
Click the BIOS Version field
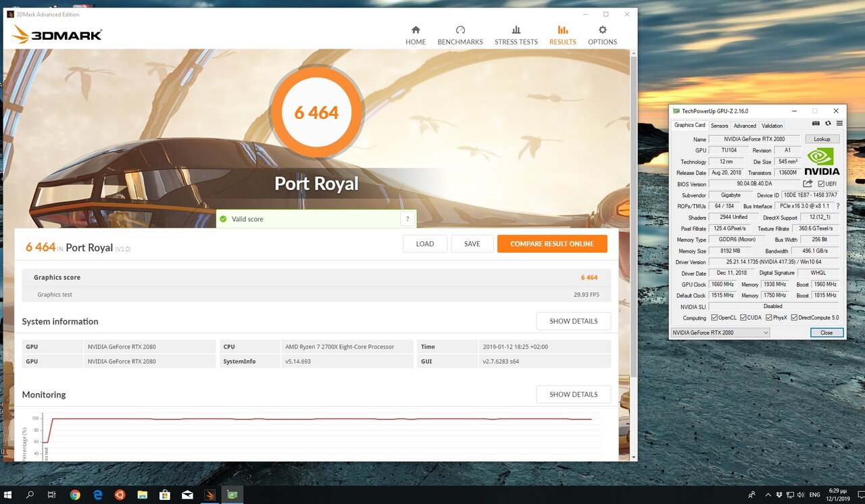754,184
